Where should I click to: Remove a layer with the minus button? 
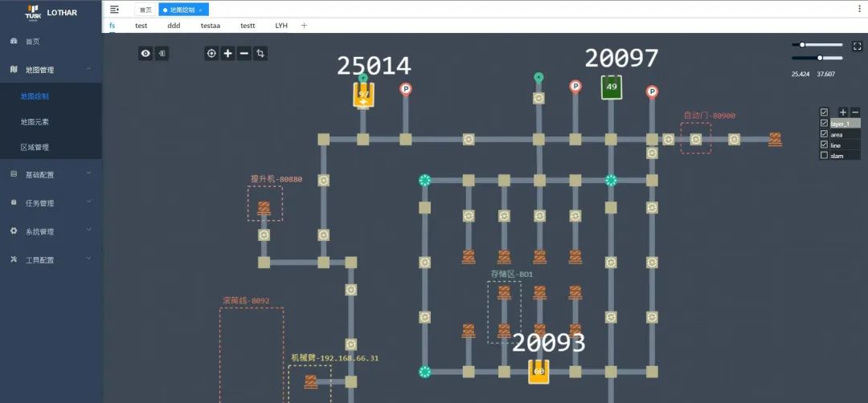[x=854, y=112]
